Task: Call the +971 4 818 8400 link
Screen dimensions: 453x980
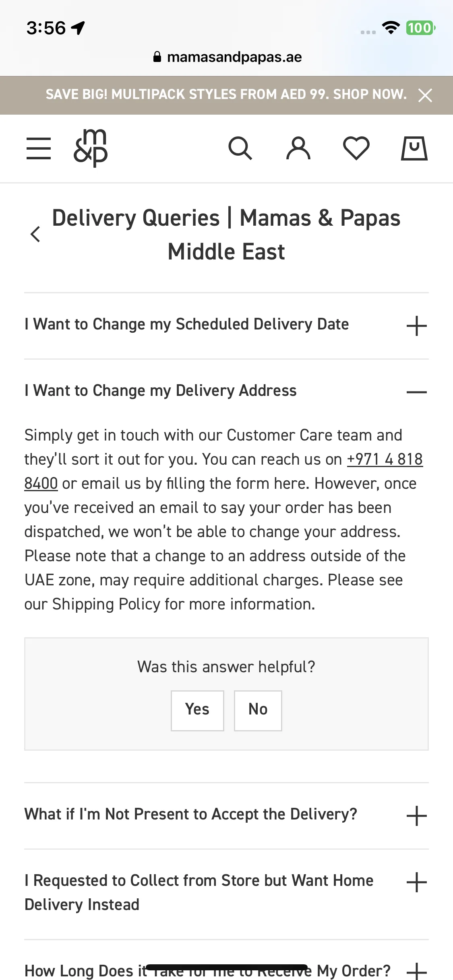Action: tap(385, 459)
